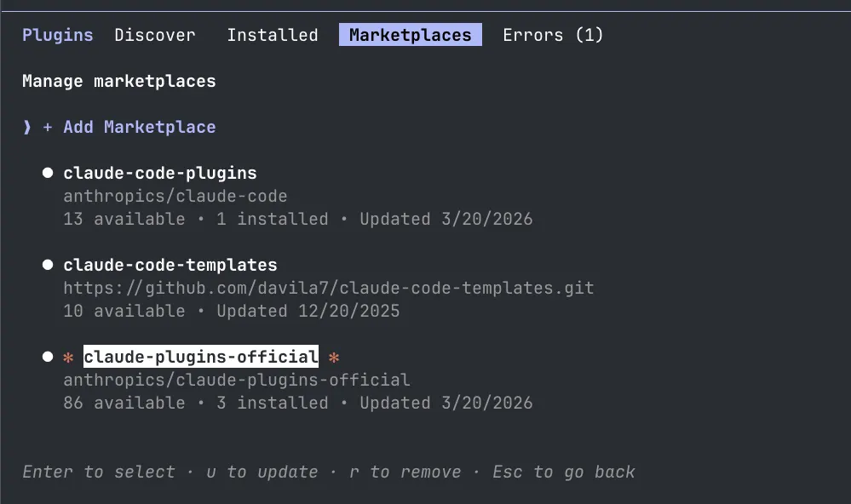Screen dimensions: 851x504
Task: Click the selection arrow cursor beside Add Marketplace
Action: click(27, 127)
